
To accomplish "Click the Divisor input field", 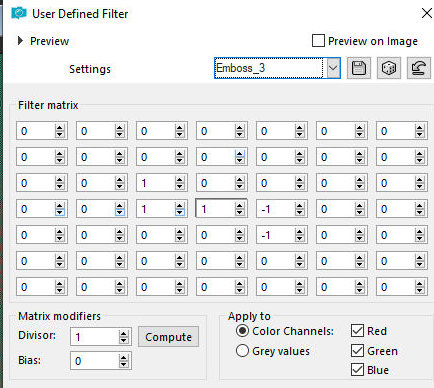I will (95, 337).
